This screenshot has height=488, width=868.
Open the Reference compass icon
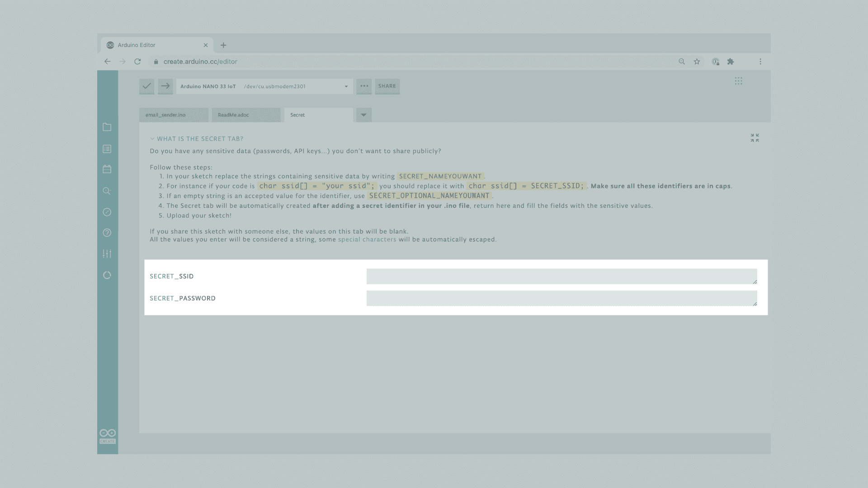click(x=107, y=212)
